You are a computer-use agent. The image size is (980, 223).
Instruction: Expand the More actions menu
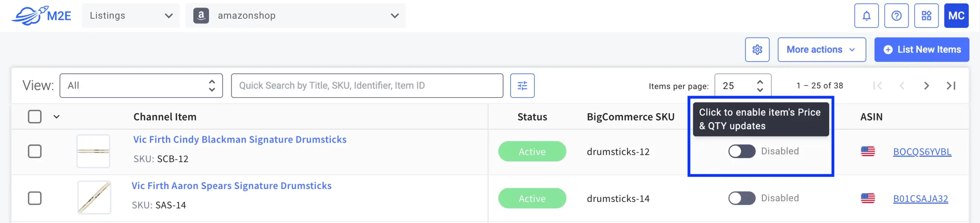(822, 50)
